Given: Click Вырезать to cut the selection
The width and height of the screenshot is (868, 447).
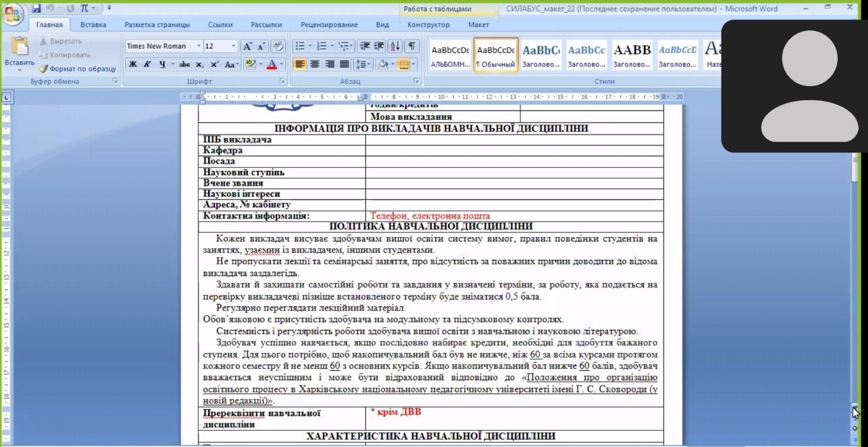Looking at the screenshot, I should pyautogui.click(x=60, y=41).
